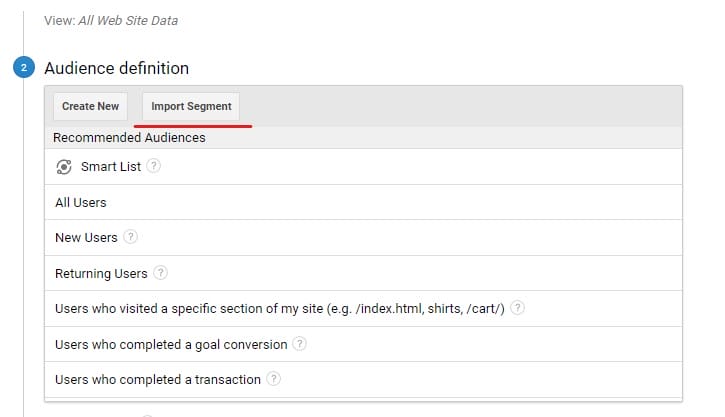Choose the New Users audience
Screen dimensions: 725x417
coord(363,238)
